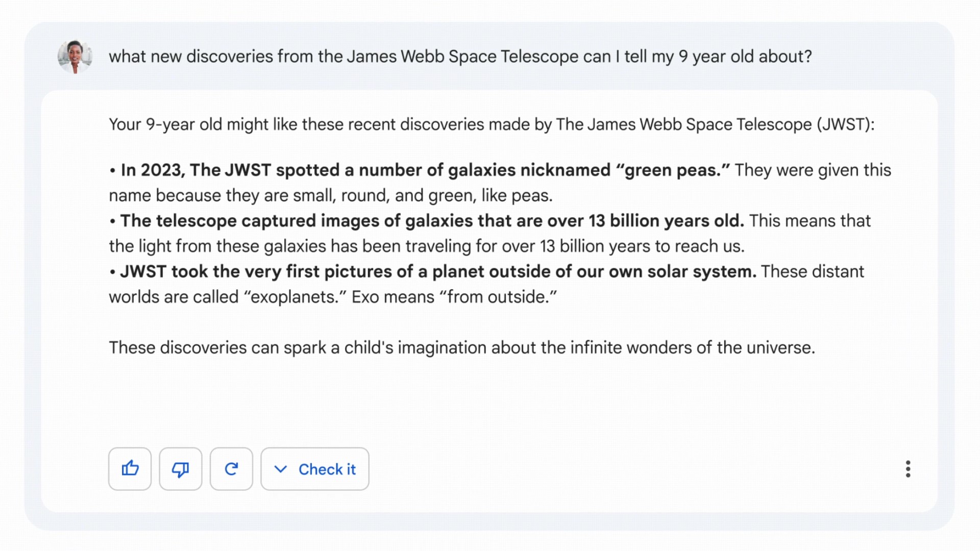This screenshot has width=980, height=551.
Task: Click the thumbs down icon
Action: [180, 469]
